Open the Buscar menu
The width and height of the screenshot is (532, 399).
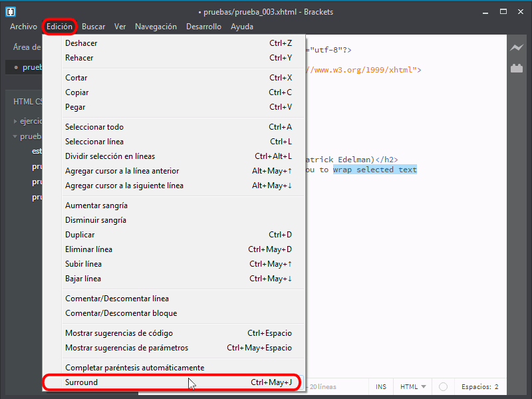[x=93, y=27]
